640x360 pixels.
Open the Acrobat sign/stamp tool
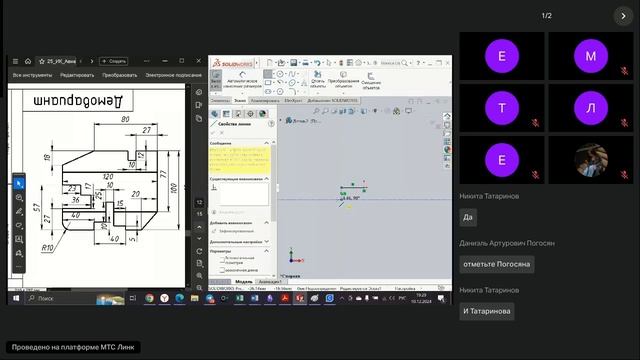(19, 253)
